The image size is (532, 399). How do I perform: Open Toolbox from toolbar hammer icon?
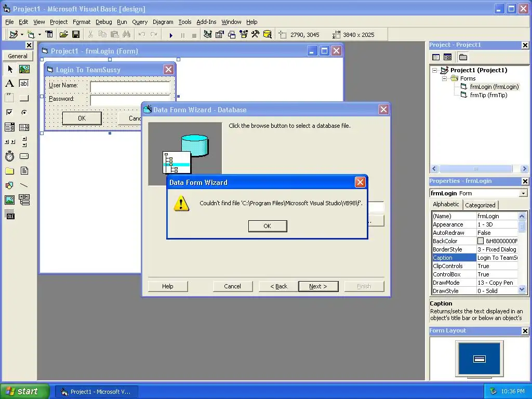pos(255,35)
